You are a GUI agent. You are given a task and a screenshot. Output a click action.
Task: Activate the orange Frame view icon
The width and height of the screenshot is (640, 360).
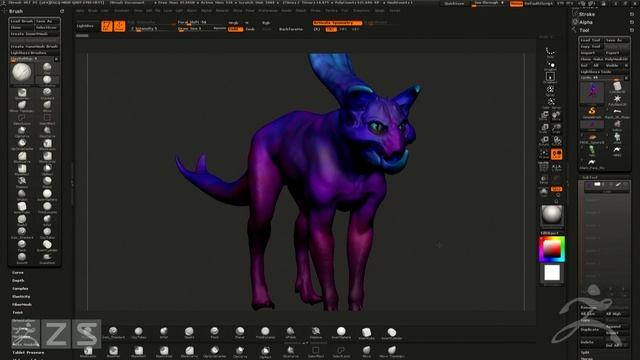point(557,154)
